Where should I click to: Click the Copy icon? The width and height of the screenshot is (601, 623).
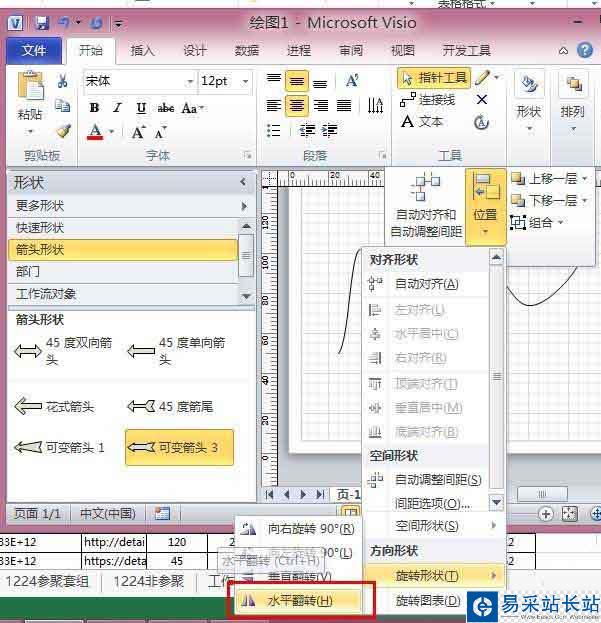point(62,105)
